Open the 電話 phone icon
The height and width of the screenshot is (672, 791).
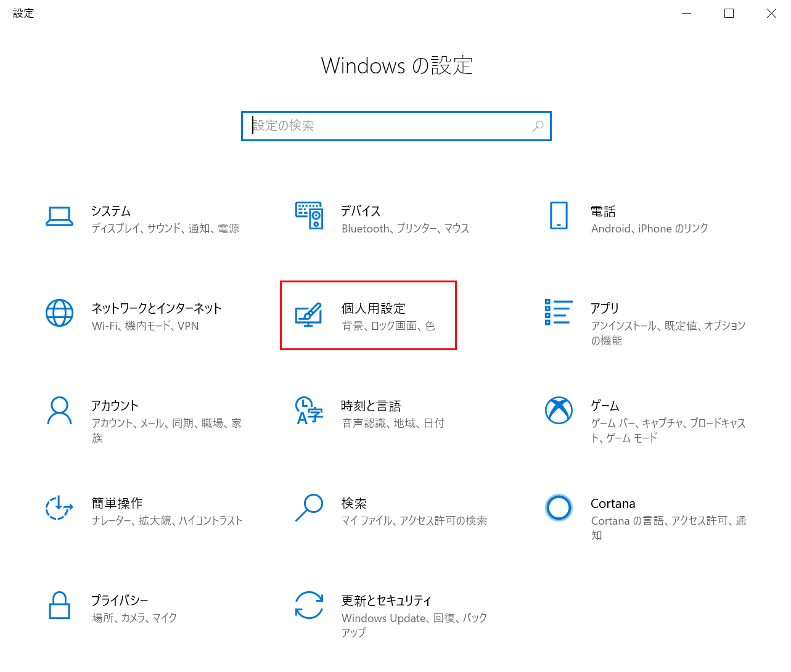pyautogui.click(x=559, y=216)
